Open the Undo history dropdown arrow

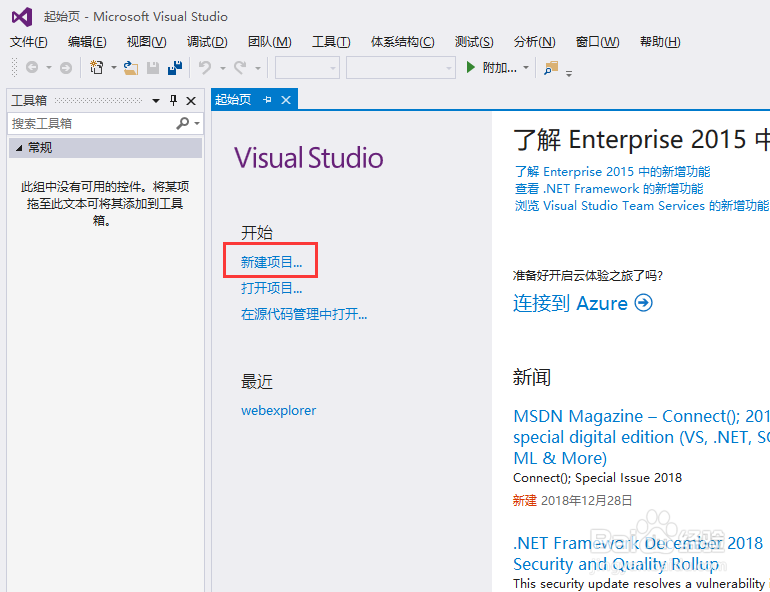point(222,68)
